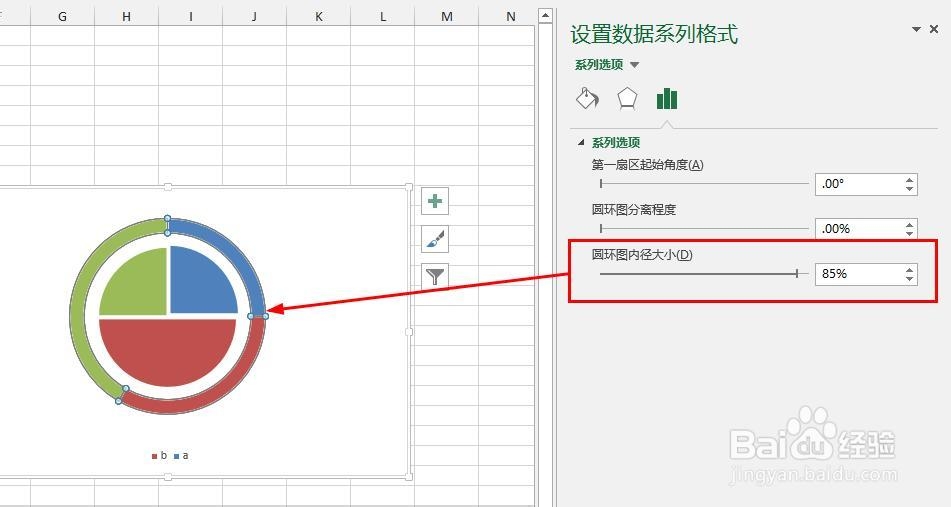Increase the first slice angle value

point(909,180)
